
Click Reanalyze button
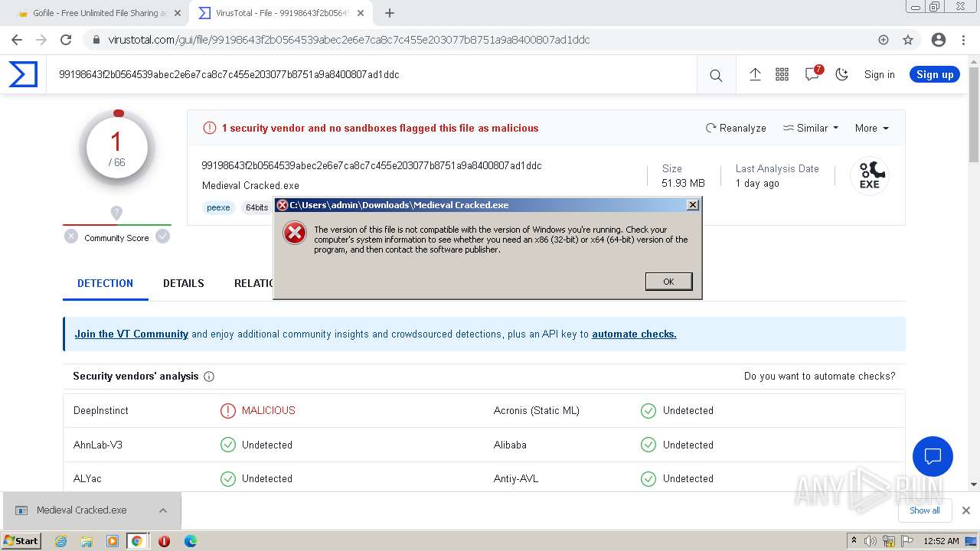(x=736, y=128)
